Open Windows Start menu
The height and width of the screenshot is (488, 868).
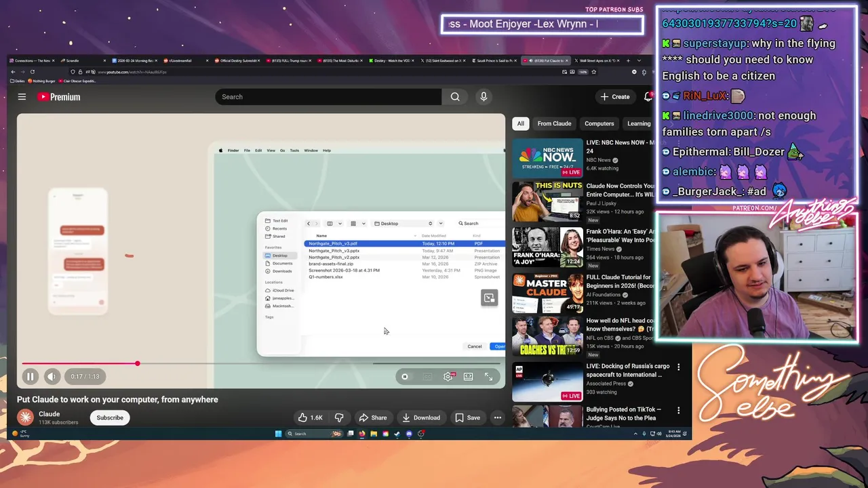click(x=278, y=434)
